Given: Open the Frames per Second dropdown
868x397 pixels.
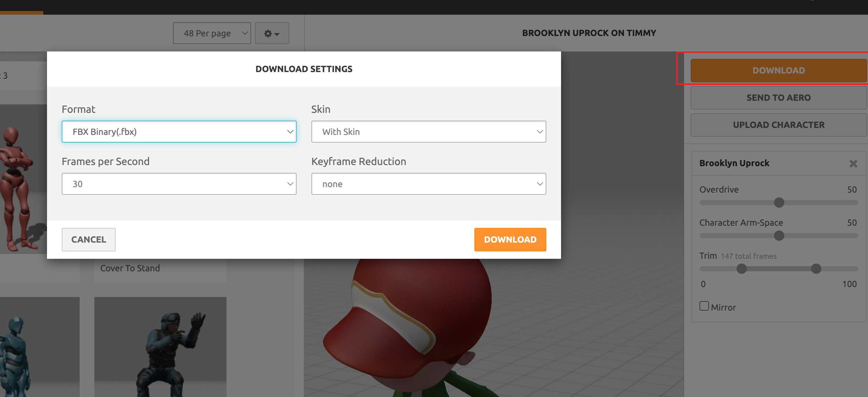Looking at the screenshot, I should (179, 184).
